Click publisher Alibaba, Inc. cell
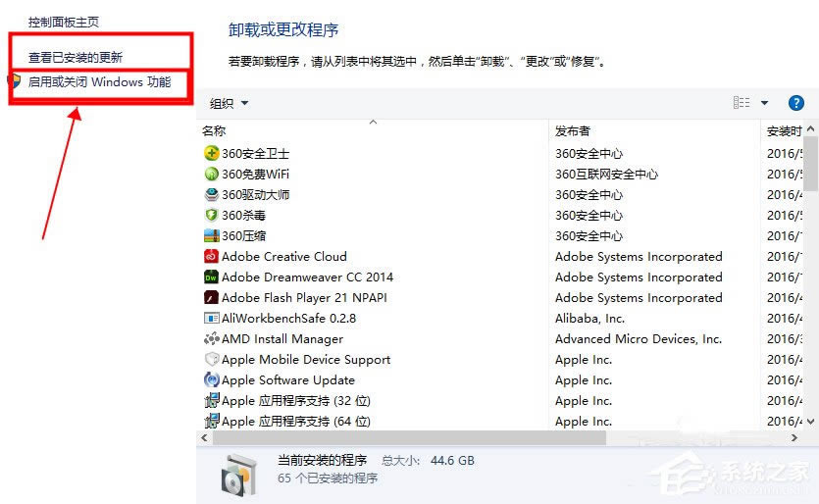This screenshot has width=819, height=504. pyautogui.click(x=589, y=318)
